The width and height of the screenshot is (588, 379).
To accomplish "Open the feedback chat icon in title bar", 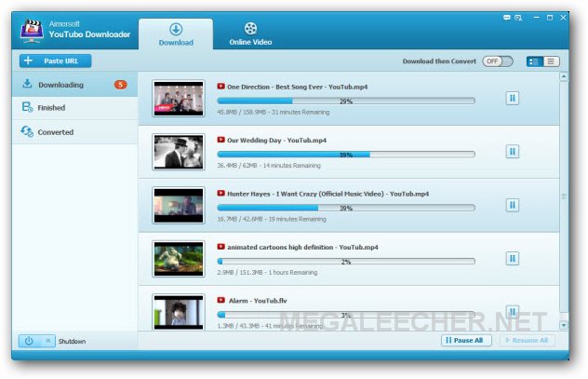I will 507,18.
